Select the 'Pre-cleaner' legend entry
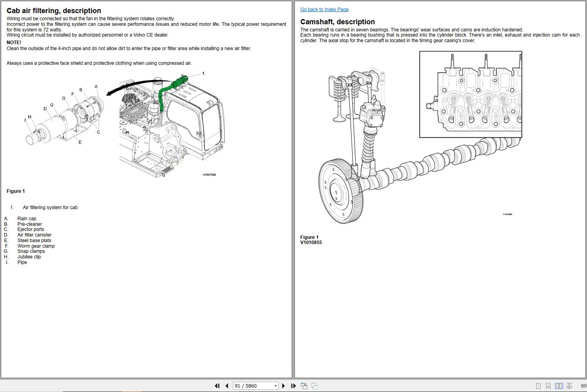 (29, 224)
